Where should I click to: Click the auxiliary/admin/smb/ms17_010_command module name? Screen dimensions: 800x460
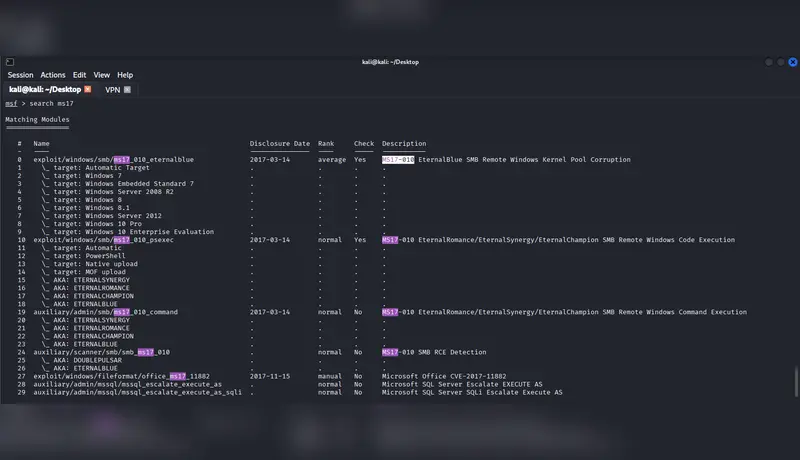pos(106,312)
